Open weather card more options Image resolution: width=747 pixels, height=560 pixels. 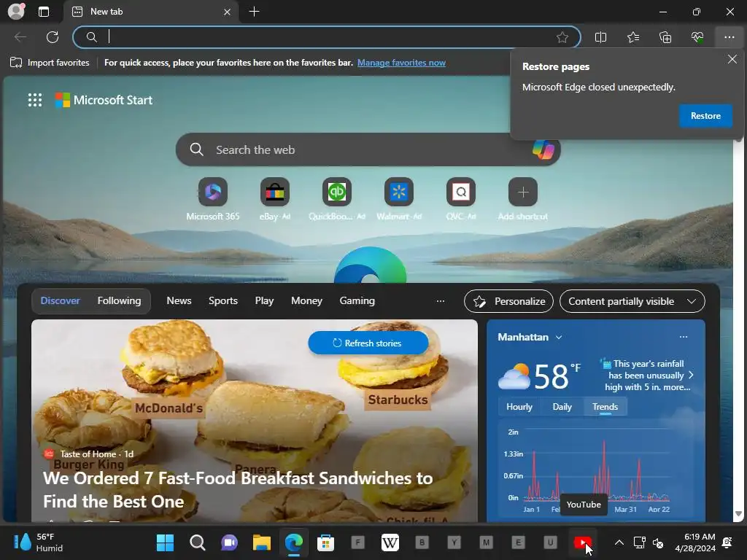point(683,337)
